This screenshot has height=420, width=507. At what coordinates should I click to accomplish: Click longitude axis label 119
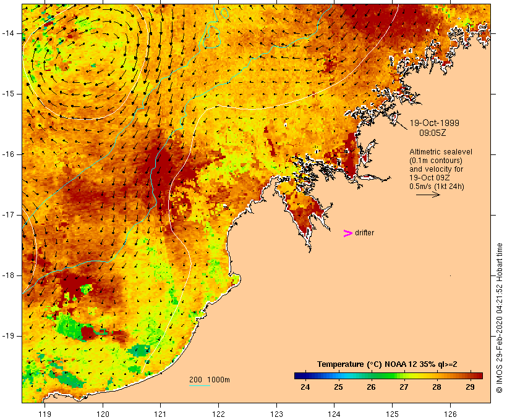pos(45,414)
